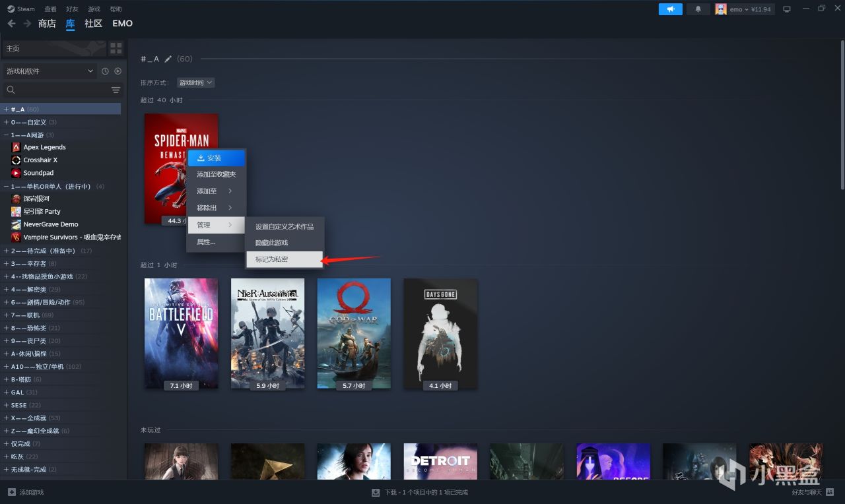This screenshot has height=504, width=845.
Task: Open 属性... from the context menu
Action: pos(217,242)
